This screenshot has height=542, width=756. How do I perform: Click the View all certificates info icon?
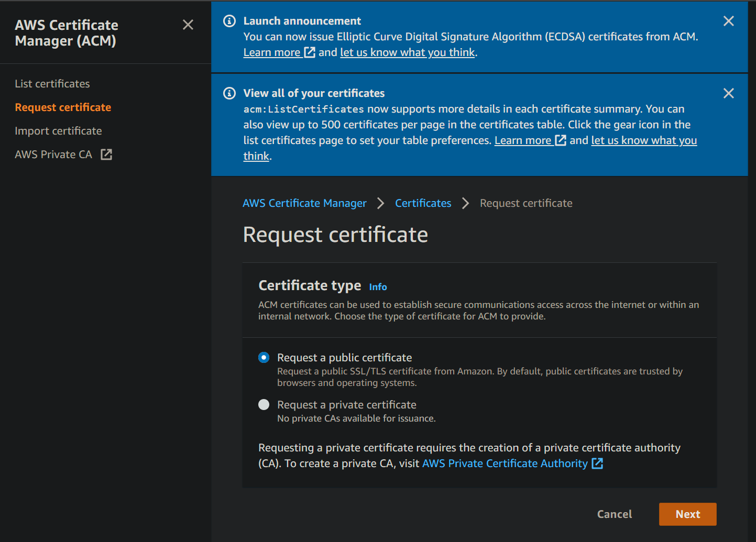229,93
